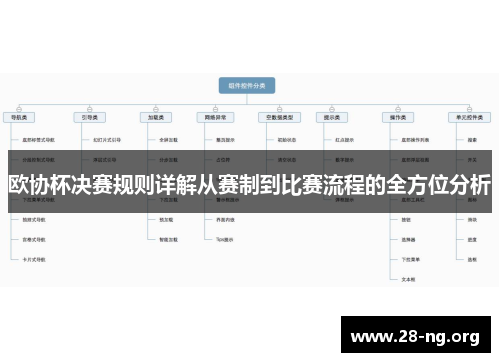
Task: Click the 选框 leaf item
Action: coord(472,260)
